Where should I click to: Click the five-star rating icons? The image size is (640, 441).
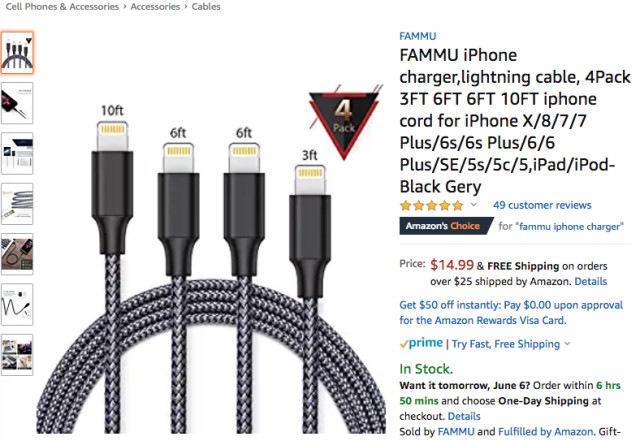click(x=431, y=205)
